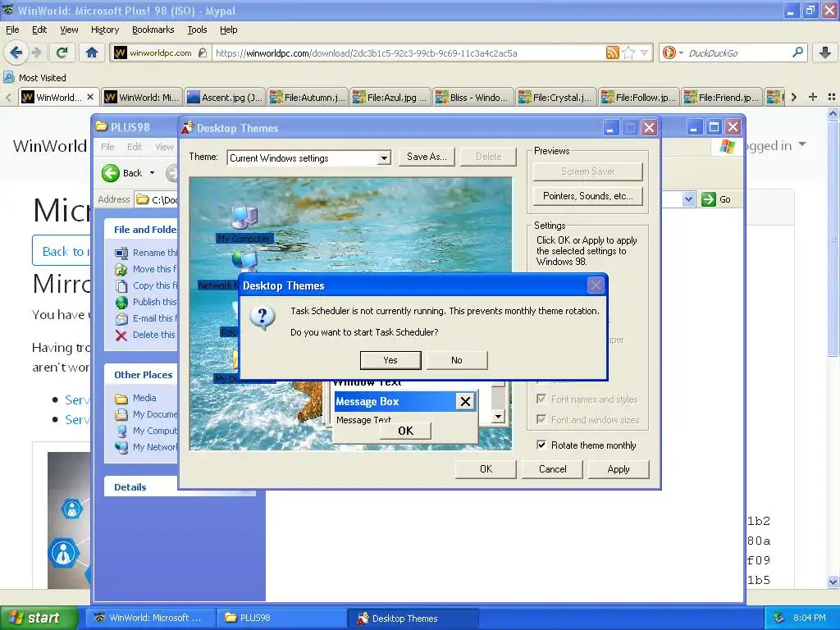Toggle Font and window sizes checkbox
Screen dimensions: 840x630
541,419
